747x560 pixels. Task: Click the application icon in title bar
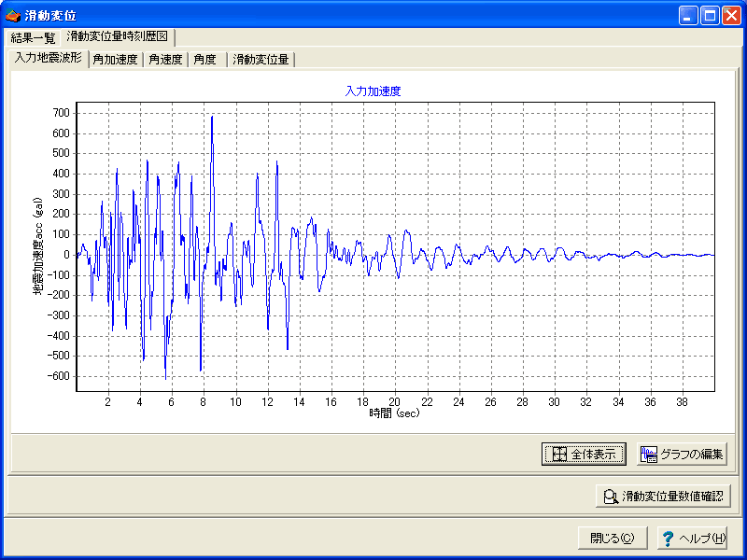(13, 15)
